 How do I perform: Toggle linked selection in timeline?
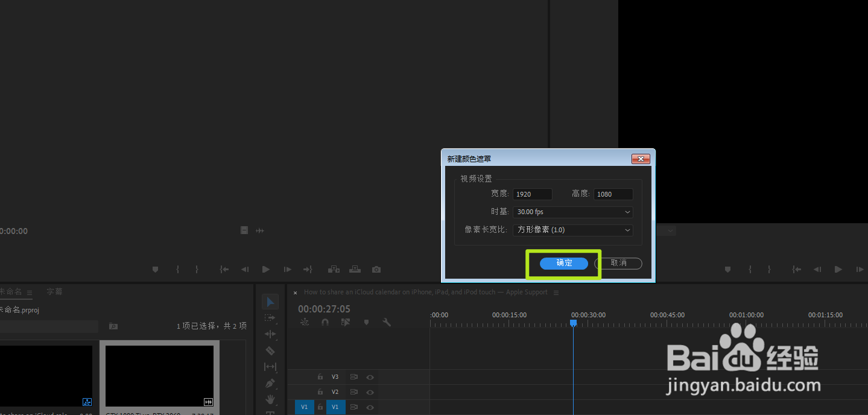[x=346, y=323]
